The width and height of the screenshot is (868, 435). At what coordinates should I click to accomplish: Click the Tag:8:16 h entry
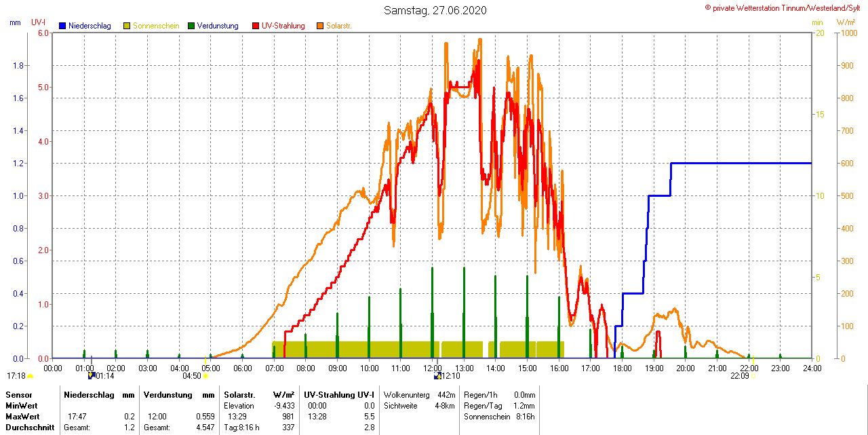[242, 428]
